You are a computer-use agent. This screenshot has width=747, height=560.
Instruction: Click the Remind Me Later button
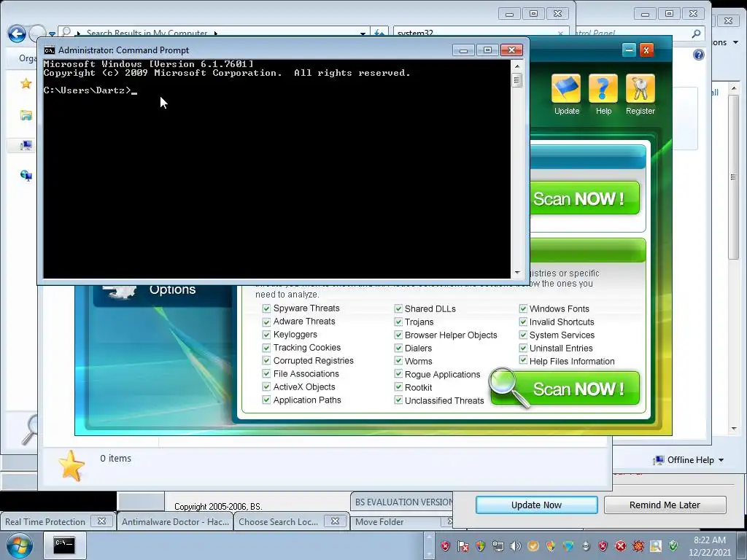(665, 505)
